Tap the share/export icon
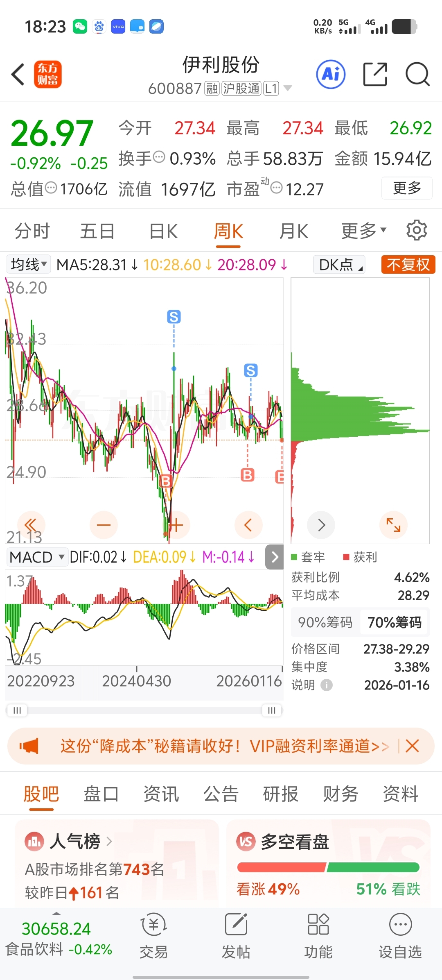442x980 pixels. click(375, 75)
